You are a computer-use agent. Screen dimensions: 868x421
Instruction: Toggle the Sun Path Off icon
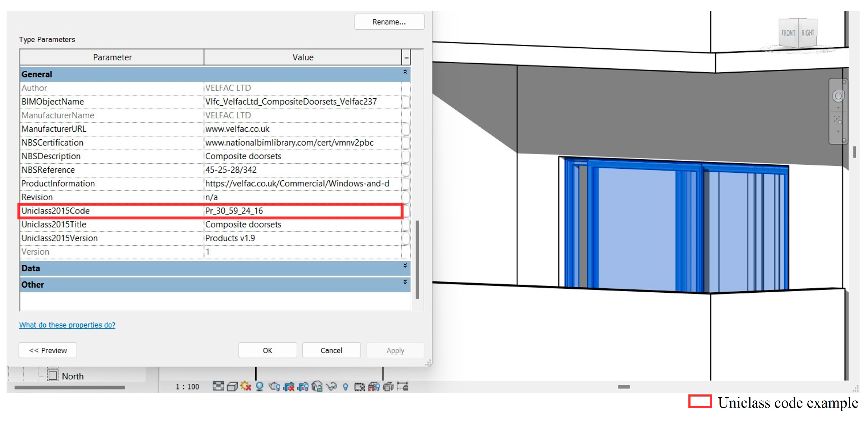tap(246, 386)
